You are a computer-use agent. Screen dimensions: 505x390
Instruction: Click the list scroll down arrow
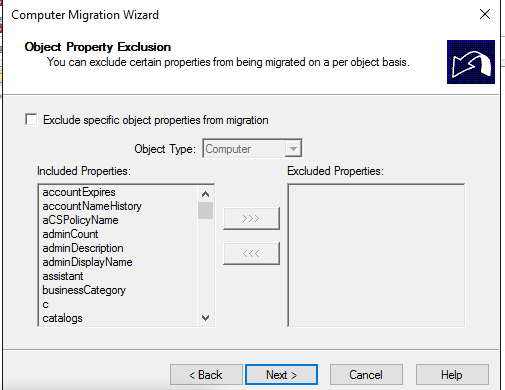click(205, 318)
